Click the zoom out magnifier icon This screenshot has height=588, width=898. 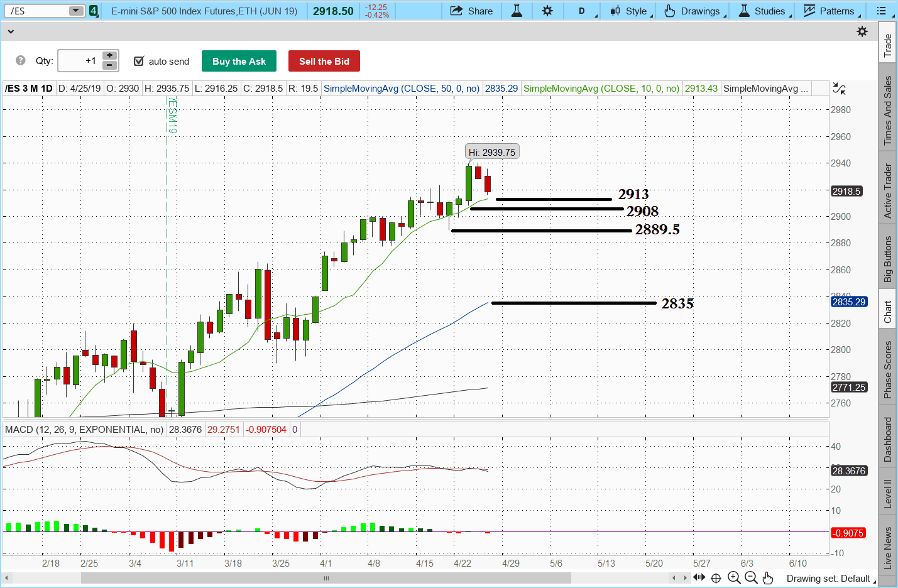pyautogui.click(x=751, y=578)
